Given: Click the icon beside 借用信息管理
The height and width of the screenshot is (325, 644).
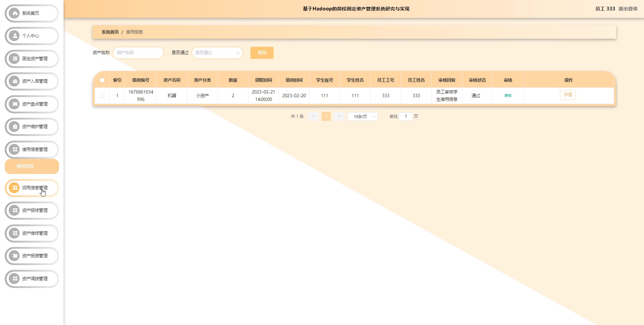Looking at the screenshot, I should coord(15,149).
